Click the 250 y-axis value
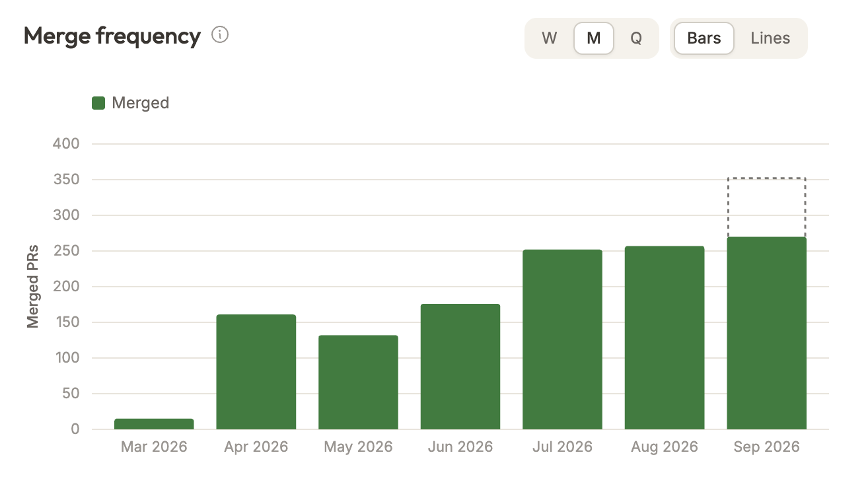The width and height of the screenshot is (868, 502). (65, 251)
